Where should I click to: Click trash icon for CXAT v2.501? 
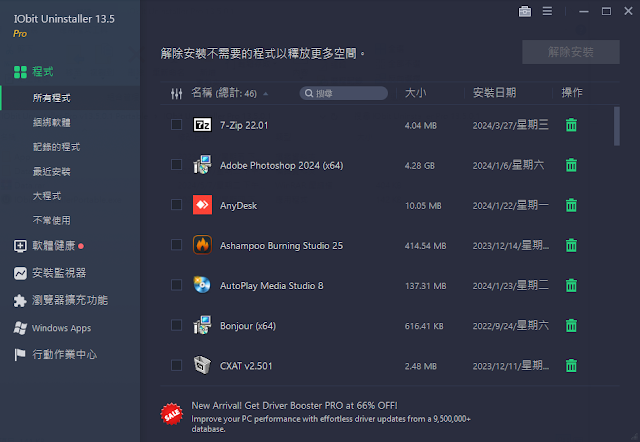pyautogui.click(x=571, y=365)
